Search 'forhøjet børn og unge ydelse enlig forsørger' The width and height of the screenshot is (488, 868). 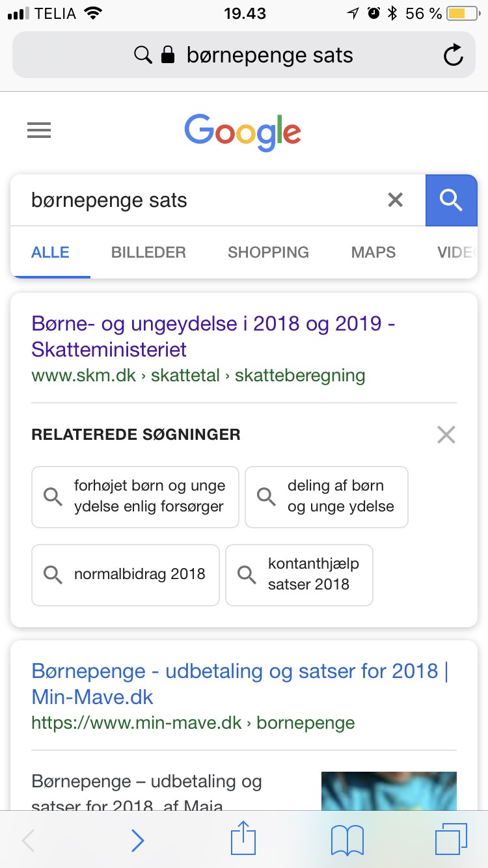pos(135,496)
